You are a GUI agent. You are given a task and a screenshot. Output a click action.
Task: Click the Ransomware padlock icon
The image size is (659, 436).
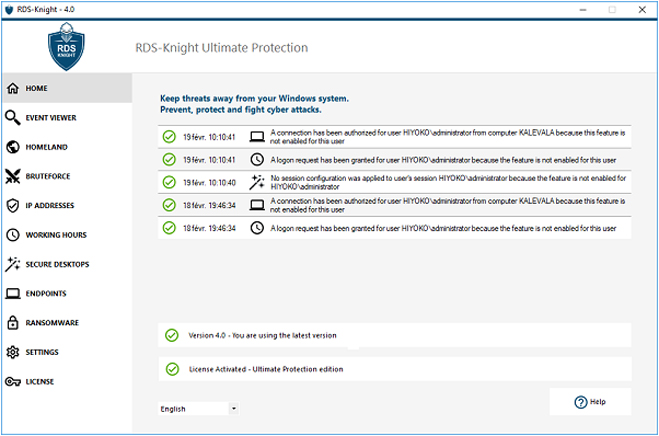(x=13, y=322)
